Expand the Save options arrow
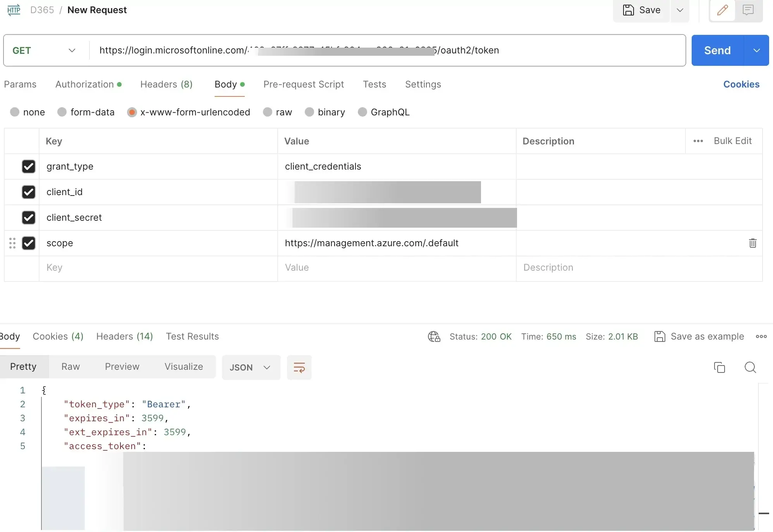The image size is (773, 532). point(680,10)
